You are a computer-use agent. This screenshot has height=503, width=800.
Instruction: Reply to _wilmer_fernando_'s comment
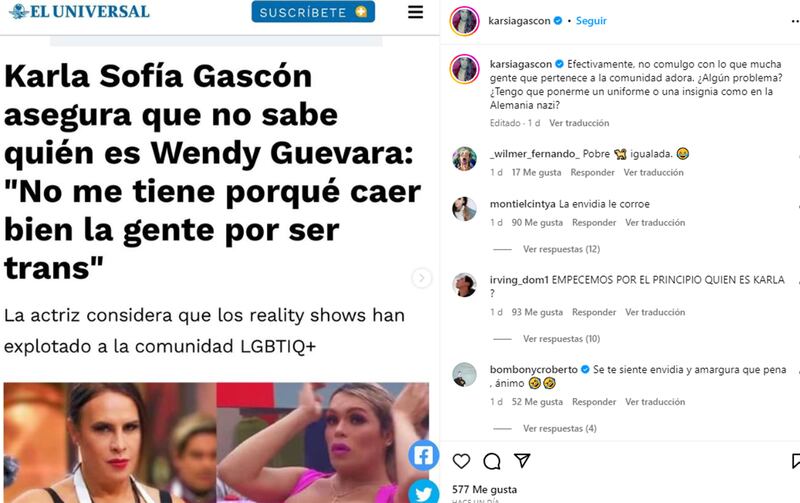pyautogui.click(x=592, y=172)
